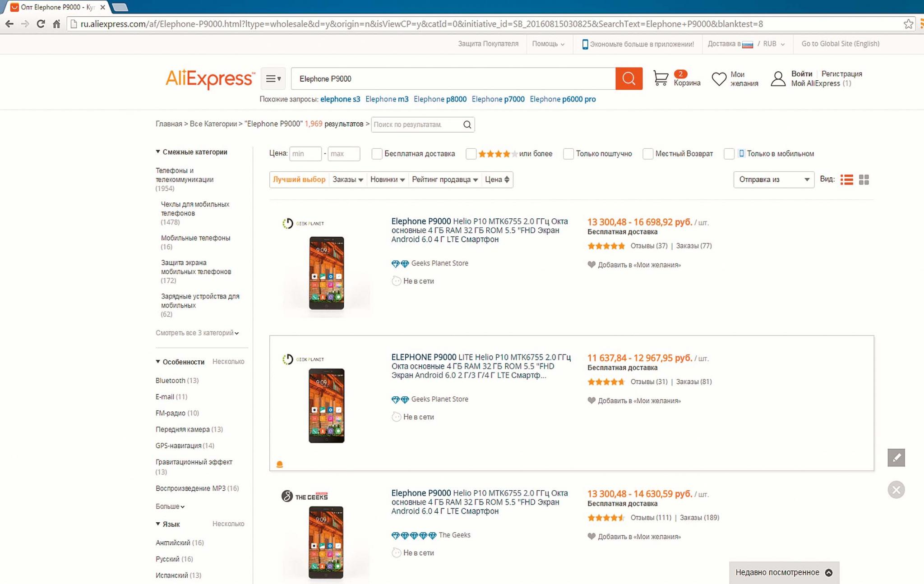
Task: Click the minimum price input field
Action: [x=305, y=154]
